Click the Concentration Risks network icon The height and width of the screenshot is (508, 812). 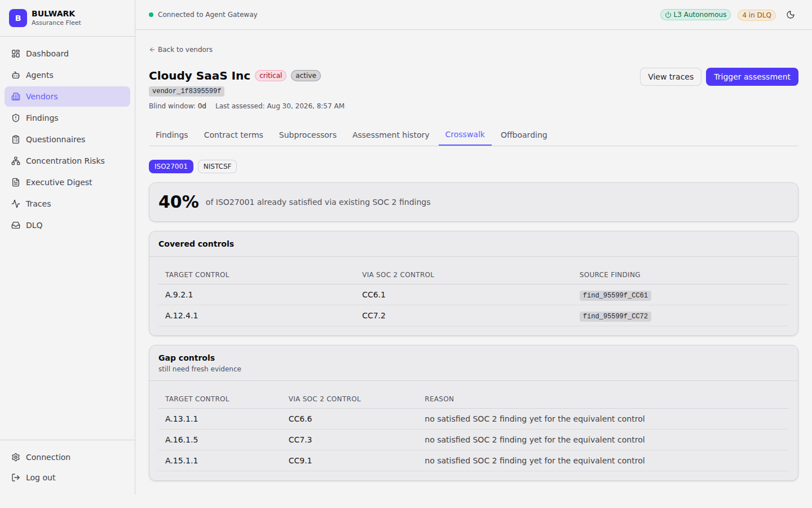pyautogui.click(x=16, y=161)
